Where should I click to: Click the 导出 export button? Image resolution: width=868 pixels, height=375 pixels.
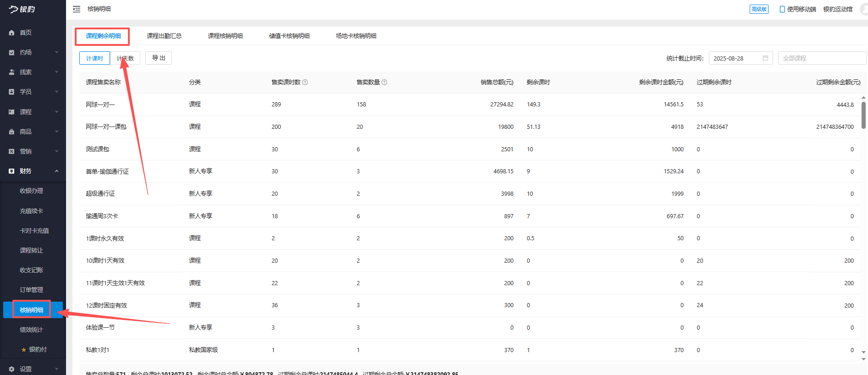click(159, 58)
